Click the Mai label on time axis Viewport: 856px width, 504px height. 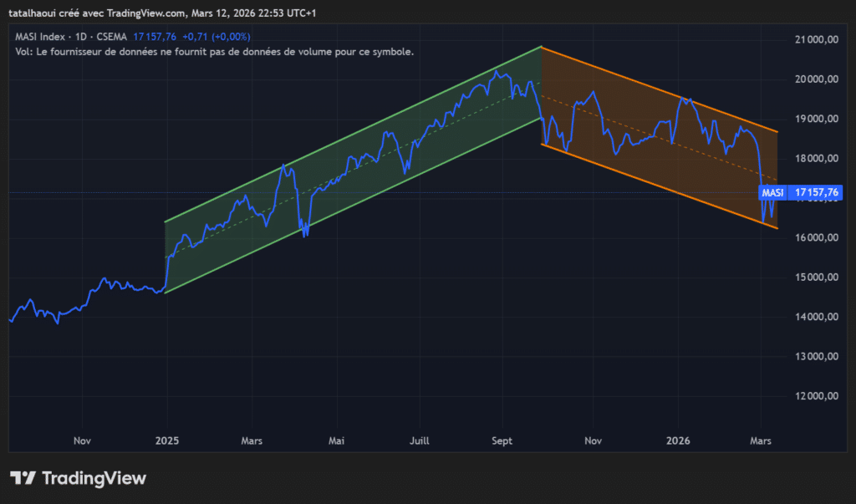[336, 440]
